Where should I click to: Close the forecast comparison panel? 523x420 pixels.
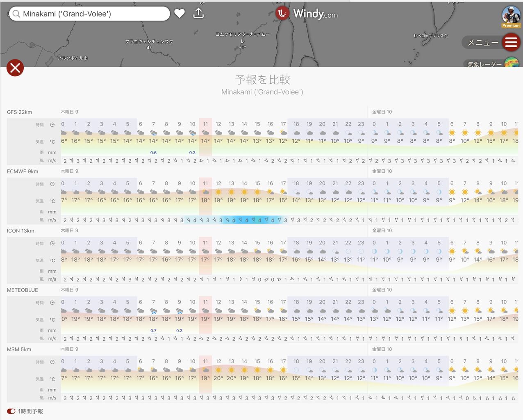click(15, 68)
